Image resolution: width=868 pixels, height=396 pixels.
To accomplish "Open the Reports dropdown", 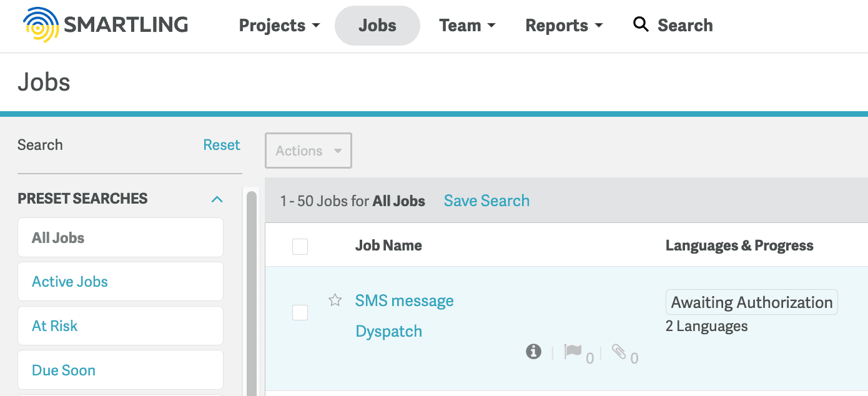I will coord(563,26).
